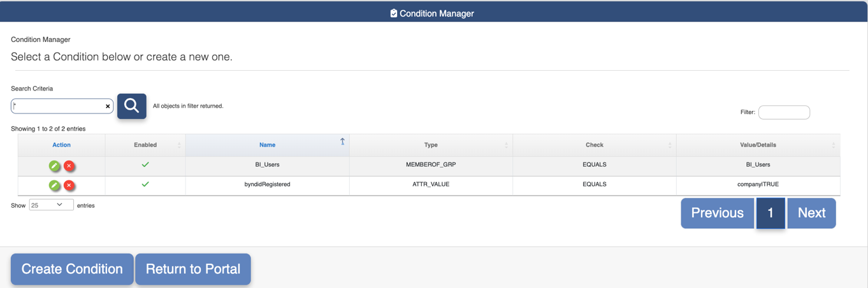Click Enabled checkmark for BI_Users row
868x288 pixels.
pos(145,164)
